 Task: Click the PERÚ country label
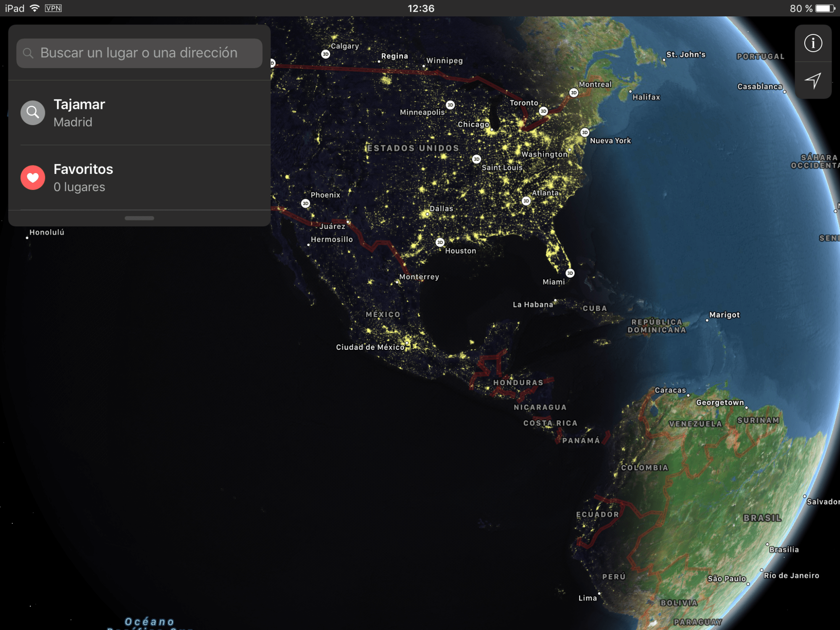[x=614, y=577]
